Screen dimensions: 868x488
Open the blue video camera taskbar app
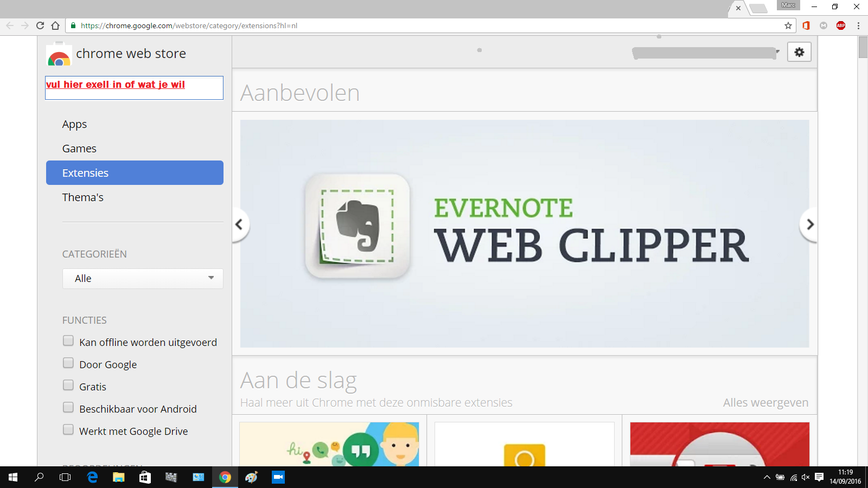[x=278, y=477]
